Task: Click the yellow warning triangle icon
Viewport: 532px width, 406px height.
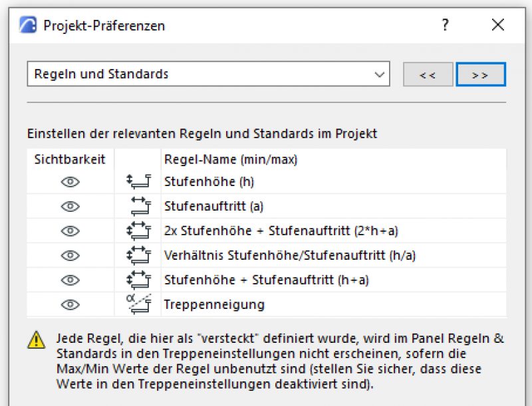Action: [36, 340]
